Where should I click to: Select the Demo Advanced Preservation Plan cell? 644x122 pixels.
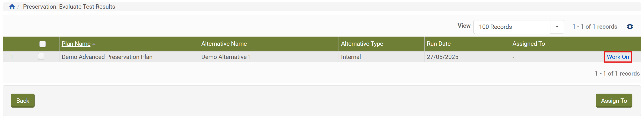pyautogui.click(x=107, y=57)
